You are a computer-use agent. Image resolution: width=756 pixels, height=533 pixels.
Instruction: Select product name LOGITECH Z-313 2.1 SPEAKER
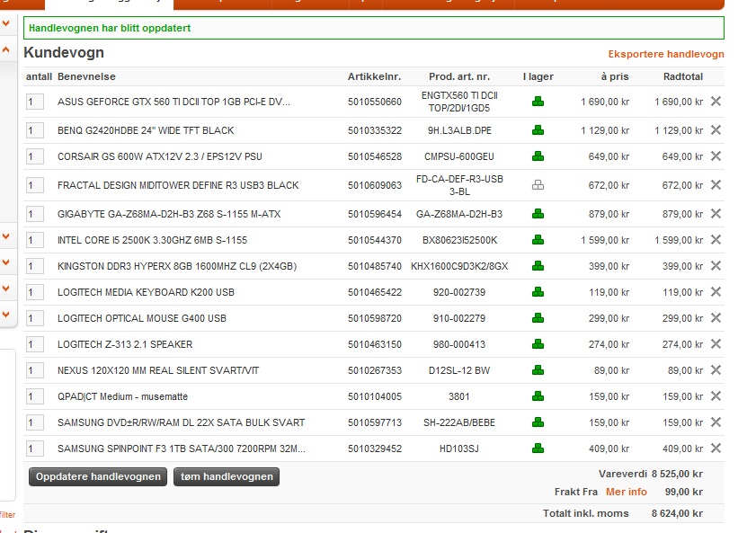coord(125,344)
